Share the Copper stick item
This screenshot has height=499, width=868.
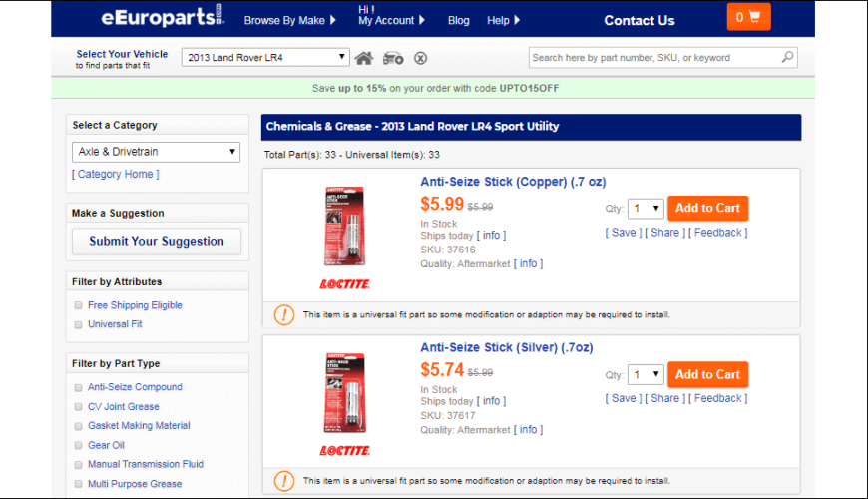tap(664, 233)
